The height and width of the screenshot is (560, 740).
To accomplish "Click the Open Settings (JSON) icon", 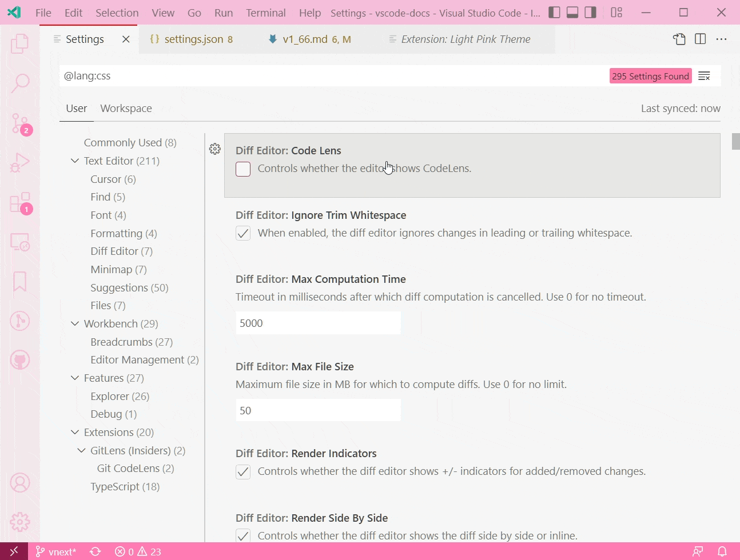I will coord(679,39).
